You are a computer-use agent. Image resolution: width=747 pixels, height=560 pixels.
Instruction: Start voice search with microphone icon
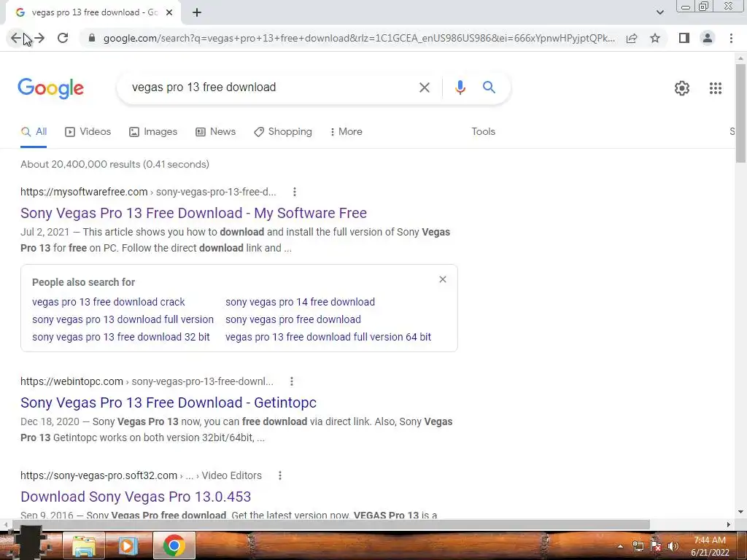(x=460, y=87)
